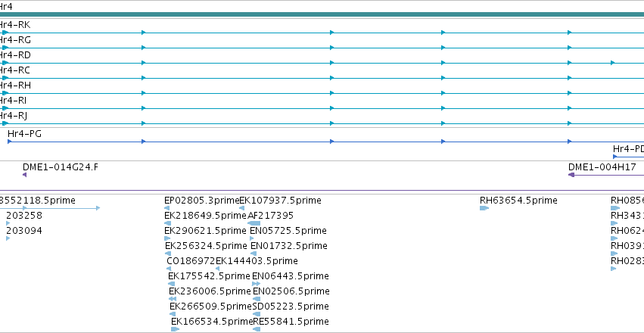Select the EK166534.5prime EST label

(x=212, y=322)
